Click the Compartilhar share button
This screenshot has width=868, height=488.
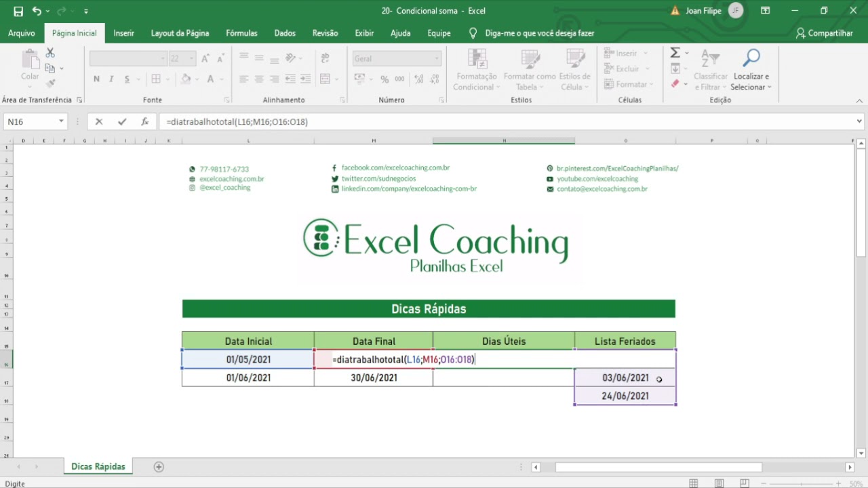tap(825, 33)
